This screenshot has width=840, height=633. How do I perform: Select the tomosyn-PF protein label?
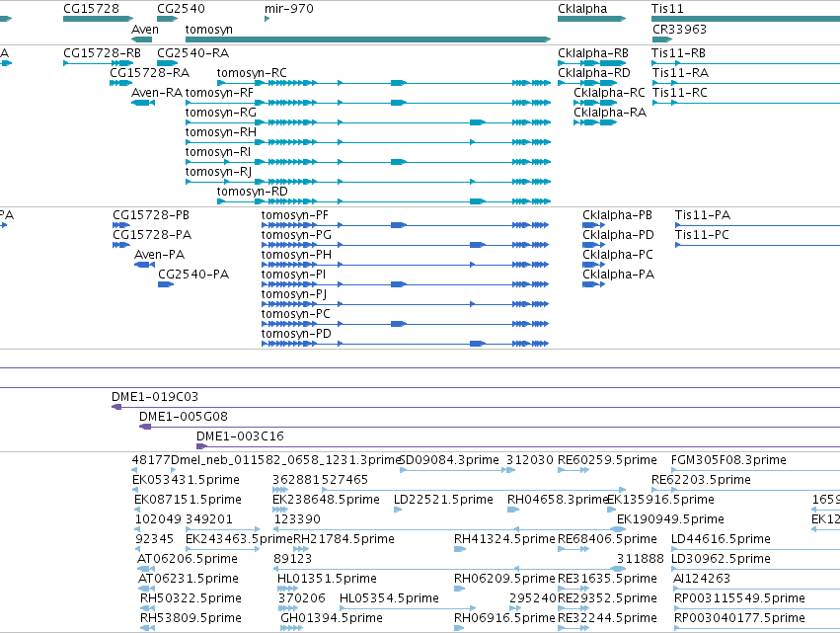tap(295, 215)
